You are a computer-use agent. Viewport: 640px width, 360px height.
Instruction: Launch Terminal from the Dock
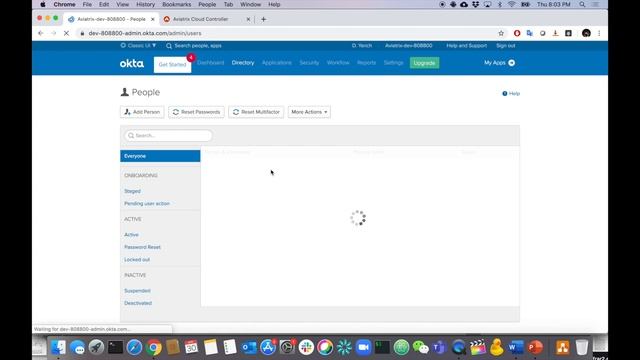click(116, 347)
